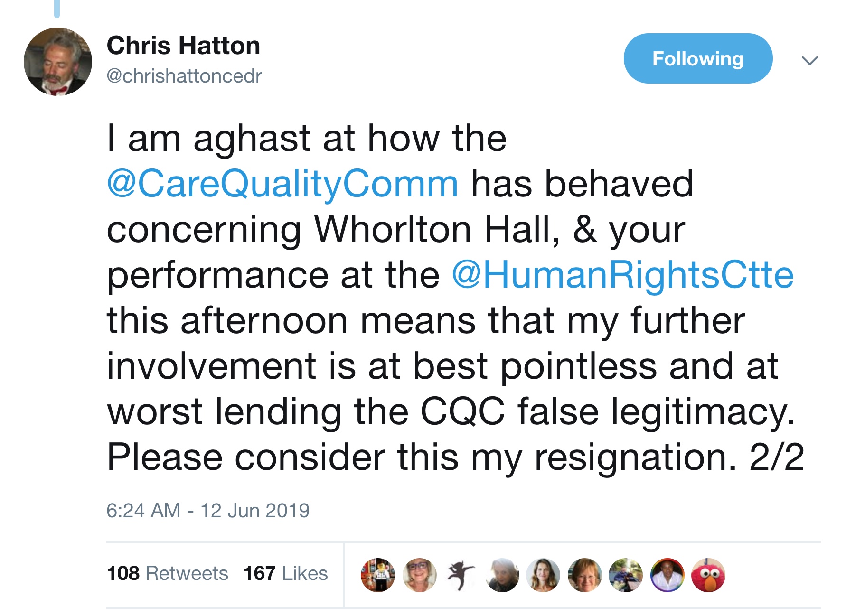Viewport: 846px width, 616px height.
Task: Expand the tweet options chevron
Action: pos(809,60)
